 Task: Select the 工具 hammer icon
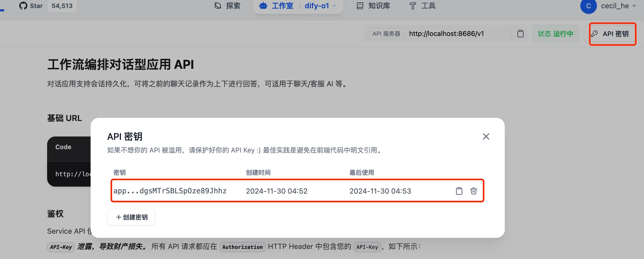click(412, 6)
